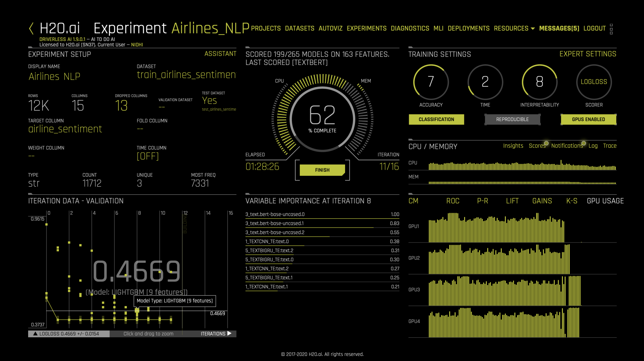
Task: Toggle the GPUS ENABLED setting
Action: tap(588, 119)
